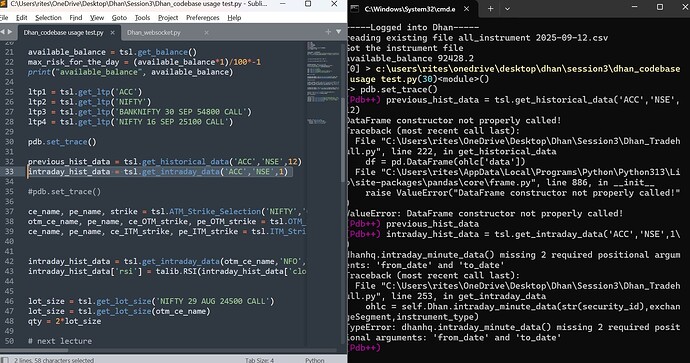Click 'qty = 2*lot_size' line
Viewport: 690px width, 363px height.
(64, 321)
